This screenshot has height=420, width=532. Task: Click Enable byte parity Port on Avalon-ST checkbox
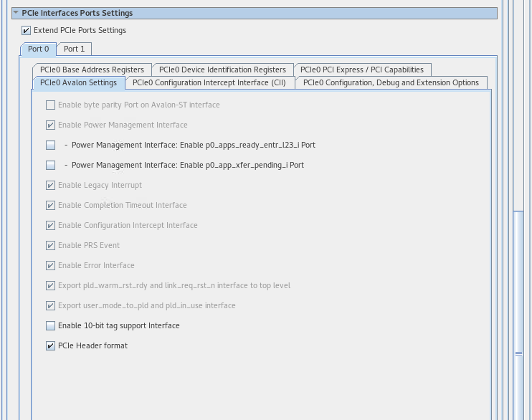pos(51,105)
